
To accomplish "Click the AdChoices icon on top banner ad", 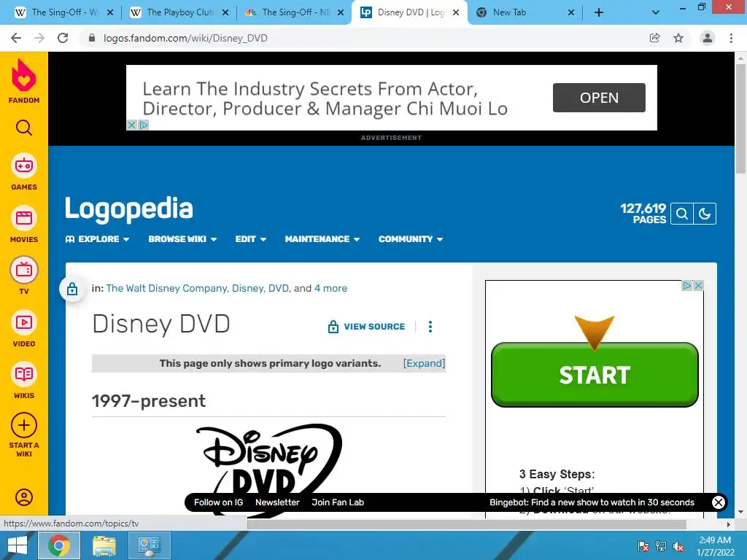I will tap(143, 125).
